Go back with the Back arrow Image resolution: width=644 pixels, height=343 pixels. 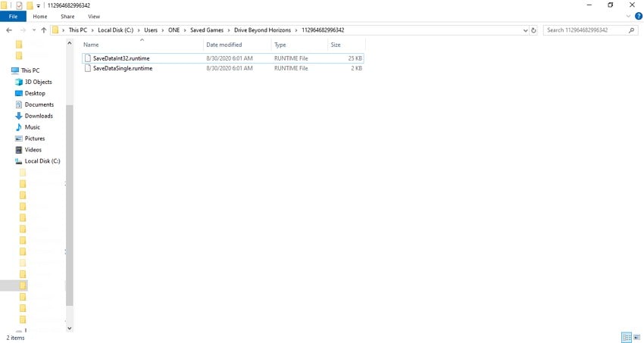(9, 30)
